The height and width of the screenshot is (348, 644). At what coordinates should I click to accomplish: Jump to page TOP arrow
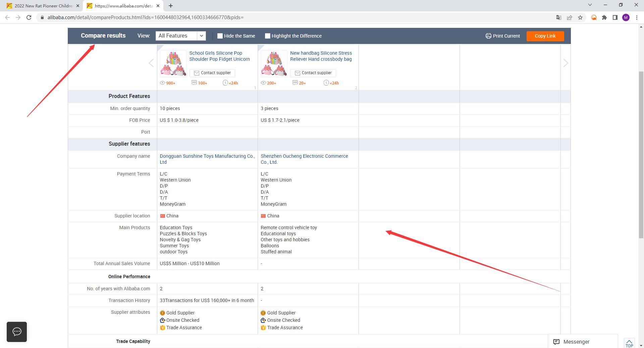click(629, 343)
